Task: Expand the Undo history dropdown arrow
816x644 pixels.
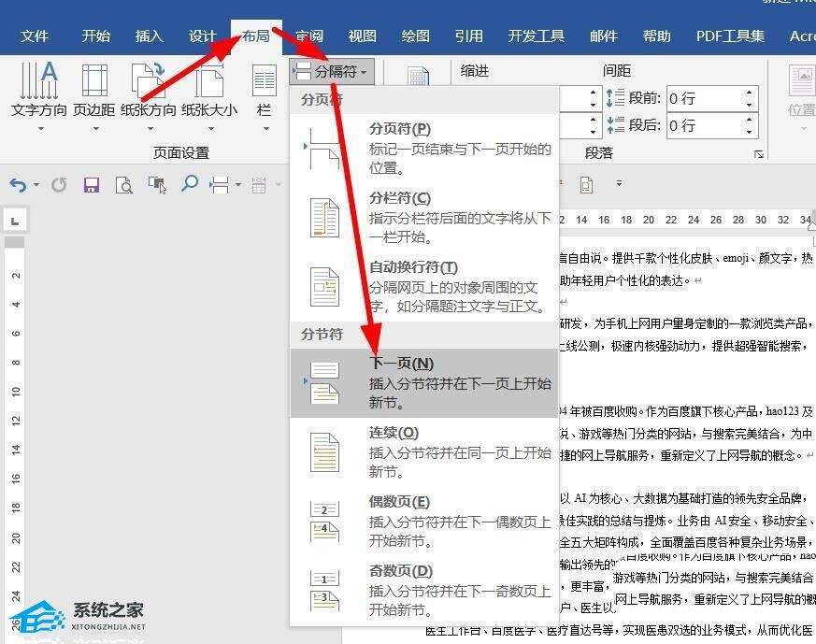Action: (x=36, y=185)
